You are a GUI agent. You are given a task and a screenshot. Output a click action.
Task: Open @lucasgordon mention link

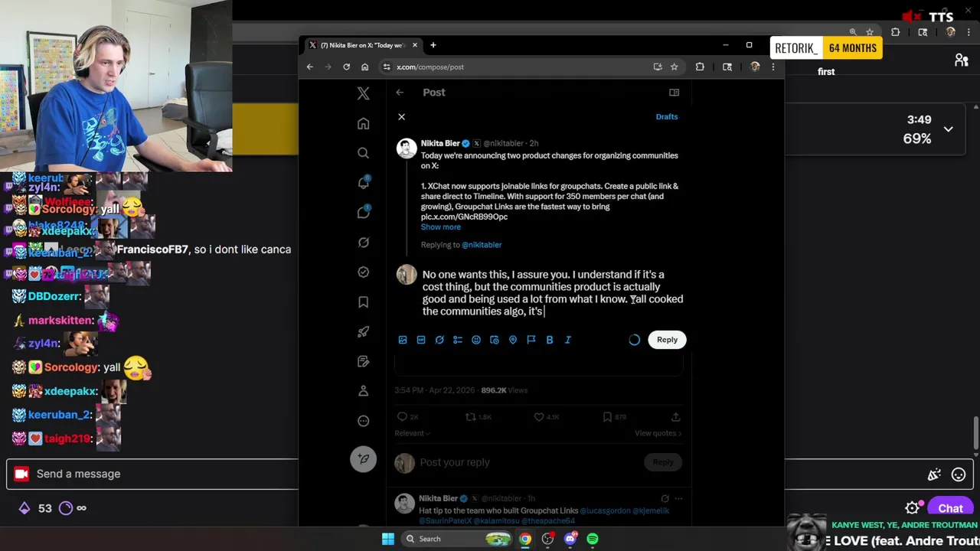(x=606, y=510)
